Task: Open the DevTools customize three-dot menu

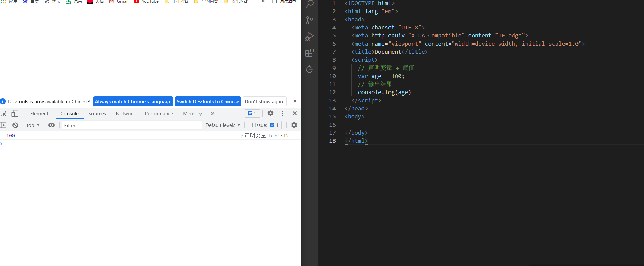Action: [x=283, y=114]
